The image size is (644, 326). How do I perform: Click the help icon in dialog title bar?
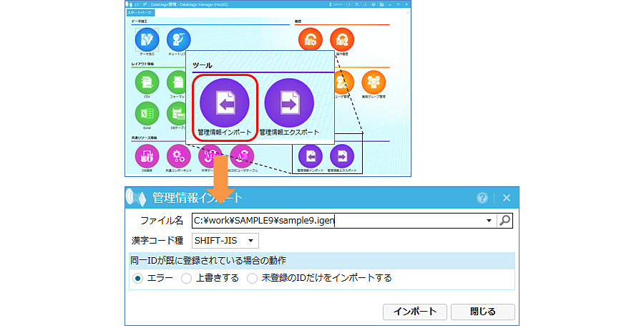click(x=482, y=198)
